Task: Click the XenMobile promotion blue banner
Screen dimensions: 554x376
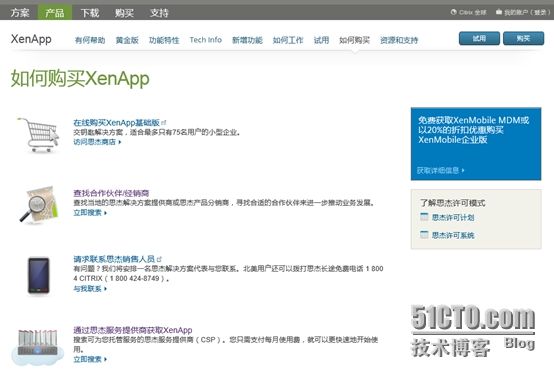Action: pos(476,144)
